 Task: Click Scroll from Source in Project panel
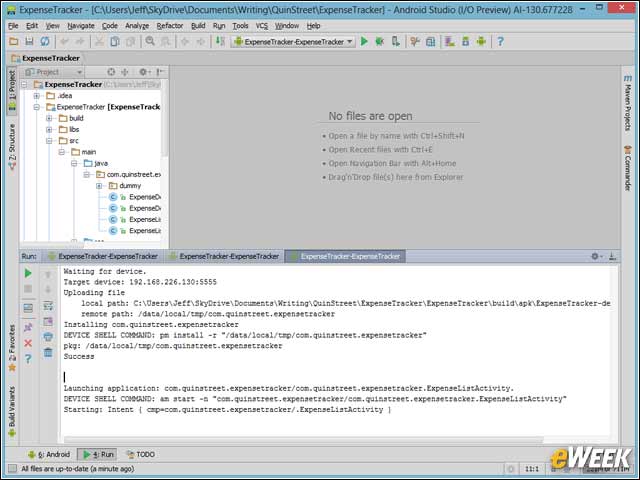point(111,72)
